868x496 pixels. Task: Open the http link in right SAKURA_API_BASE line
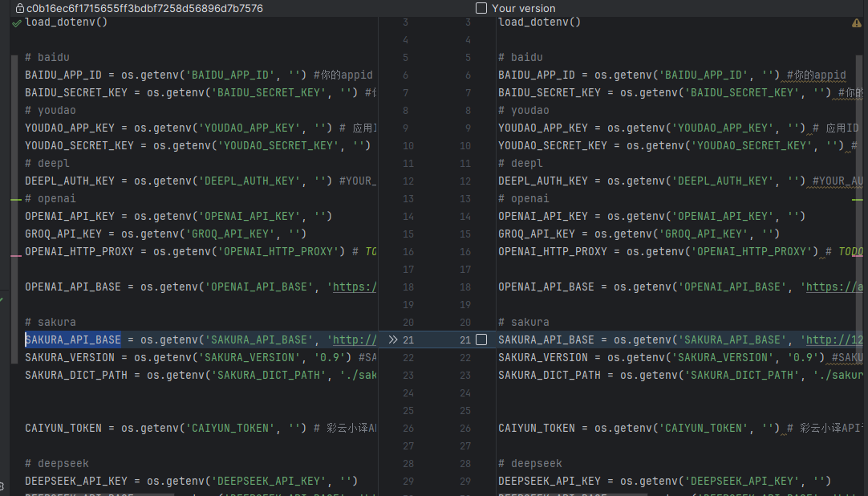[x=834, y=339]
